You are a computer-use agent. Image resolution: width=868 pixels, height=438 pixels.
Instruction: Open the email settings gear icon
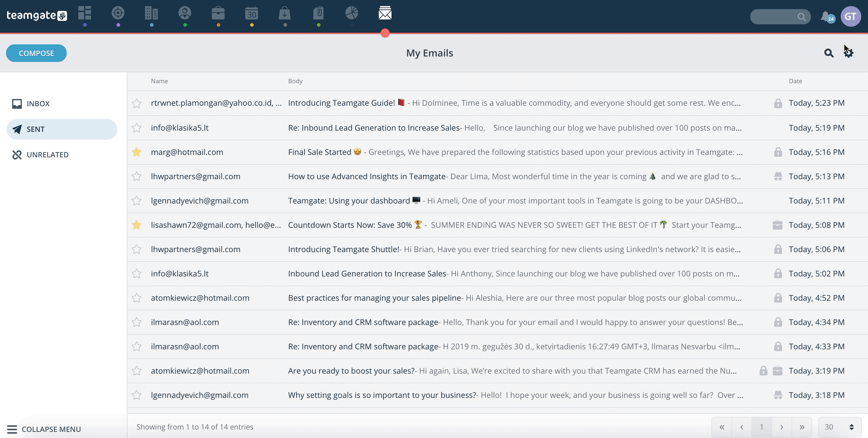coord(848,53)
